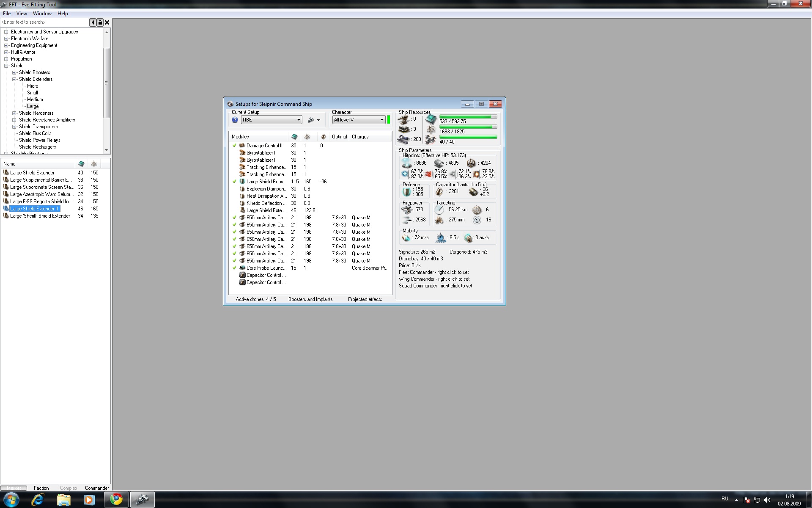
Task: Click Projected effects label
Action: tap(365, 299)
